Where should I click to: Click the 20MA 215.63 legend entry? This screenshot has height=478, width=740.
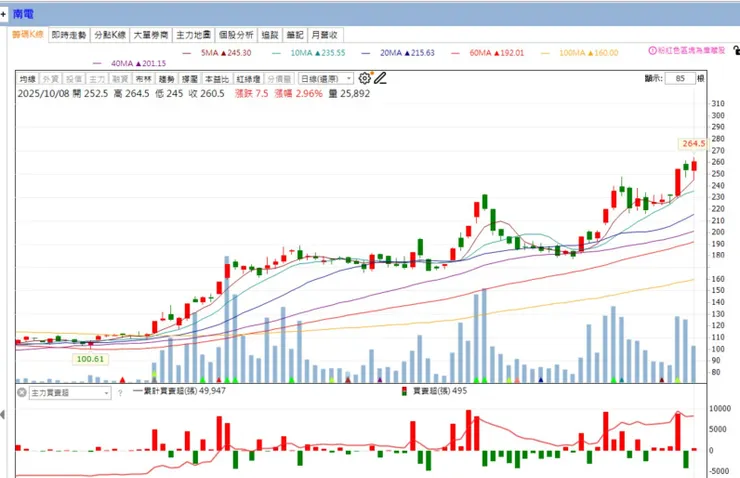pos(398,53)
